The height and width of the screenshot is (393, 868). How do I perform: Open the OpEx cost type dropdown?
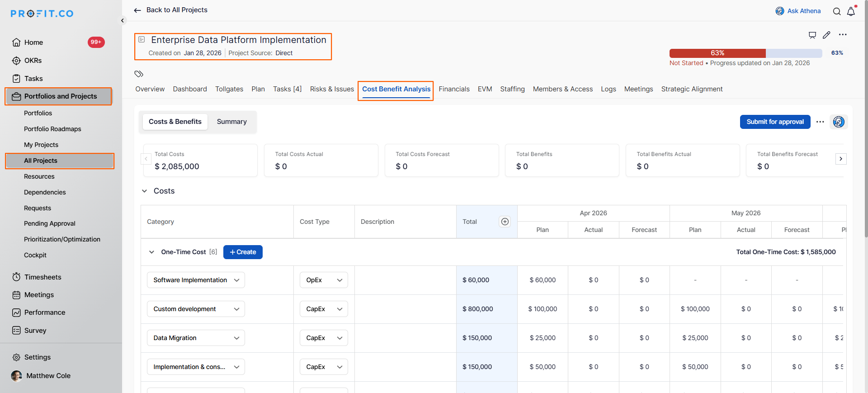pyautogui.click(x=324, y=280)
